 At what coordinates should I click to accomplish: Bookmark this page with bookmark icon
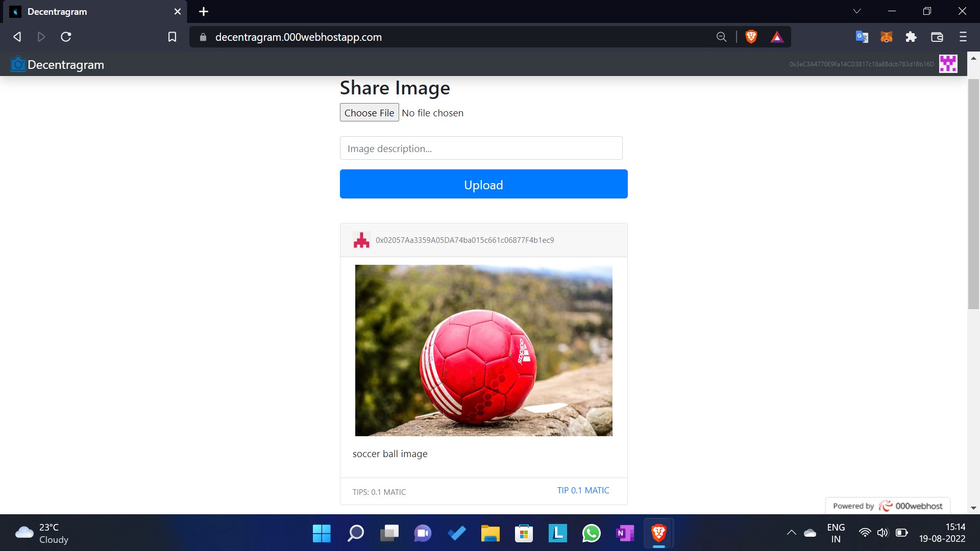tap(172, 37)
